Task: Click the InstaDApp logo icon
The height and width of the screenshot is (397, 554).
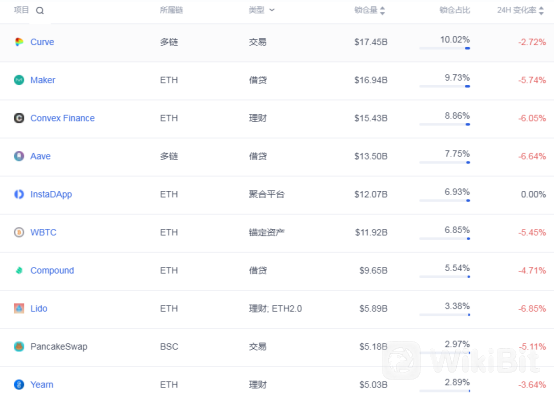Action: [x=19, y=194]
